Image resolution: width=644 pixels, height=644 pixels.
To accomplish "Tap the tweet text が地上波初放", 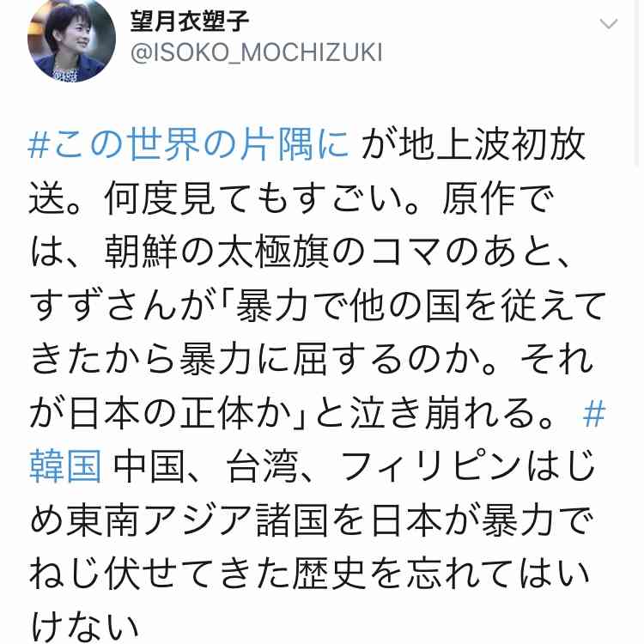I will 473,144.
